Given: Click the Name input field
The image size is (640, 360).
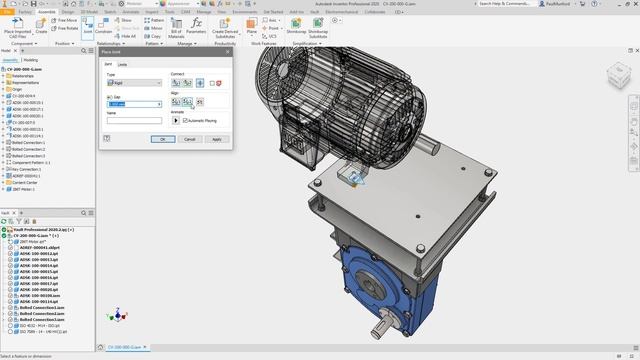Looking at the screenshot, I should click(134, 120).
